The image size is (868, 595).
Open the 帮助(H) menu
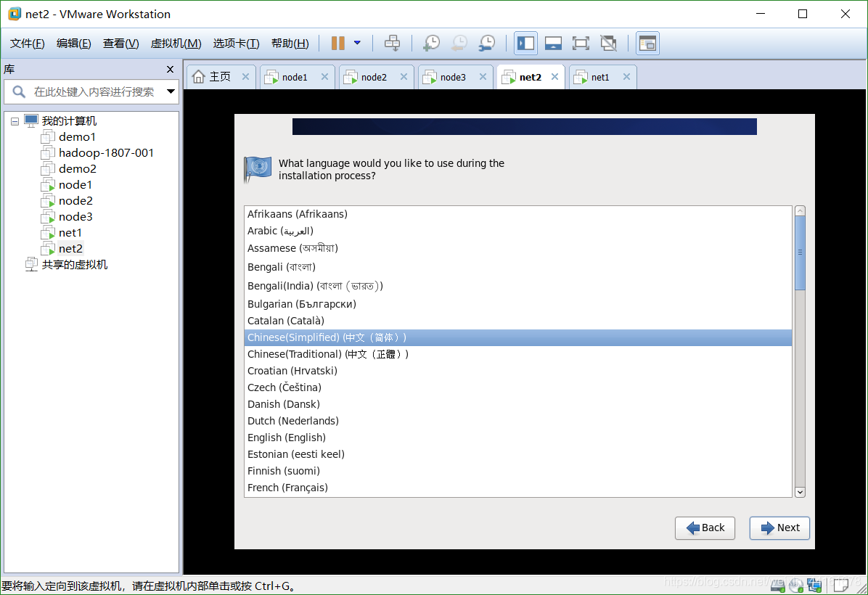pos(290,43)
